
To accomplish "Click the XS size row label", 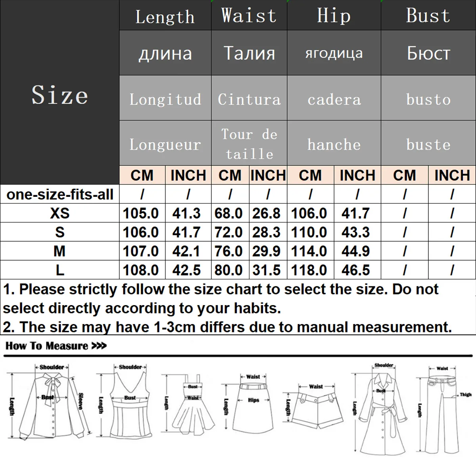I will point(59,213).
